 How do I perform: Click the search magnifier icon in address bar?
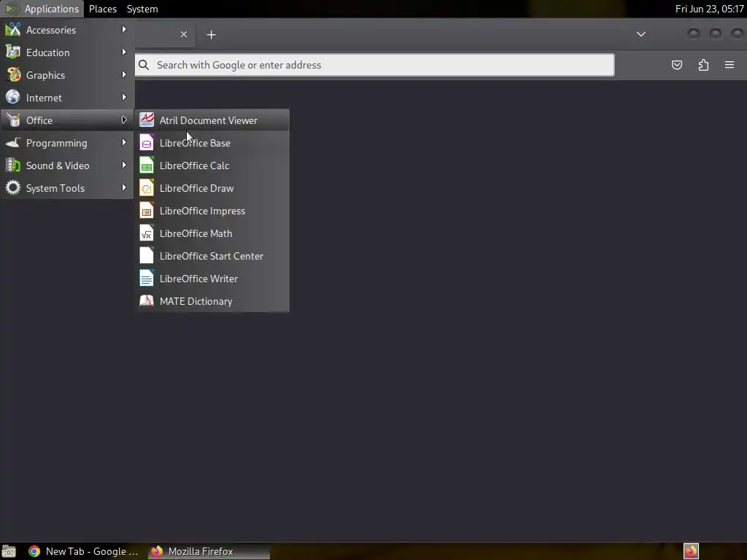tap(144, 65)
